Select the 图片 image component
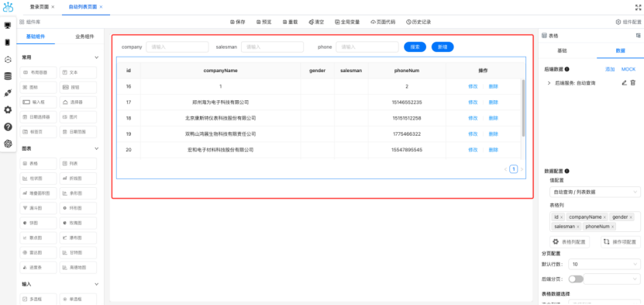644x305 pixels. click(x=78, y=117)
